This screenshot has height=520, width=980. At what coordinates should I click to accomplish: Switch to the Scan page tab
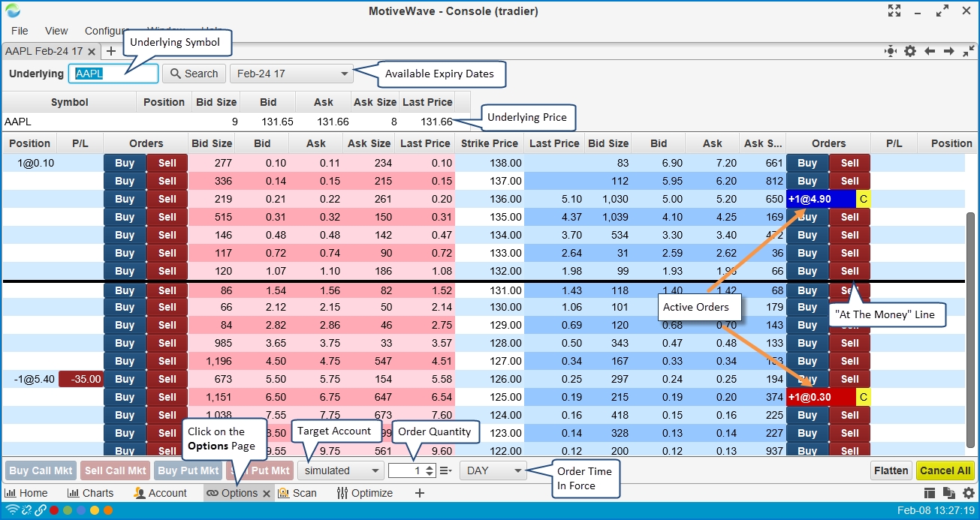coord(297,493)
